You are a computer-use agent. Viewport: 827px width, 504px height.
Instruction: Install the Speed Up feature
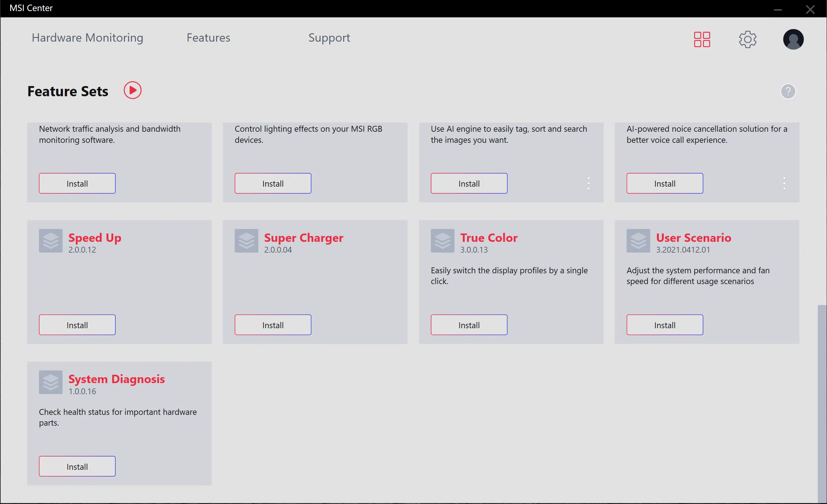coord(77,325)
